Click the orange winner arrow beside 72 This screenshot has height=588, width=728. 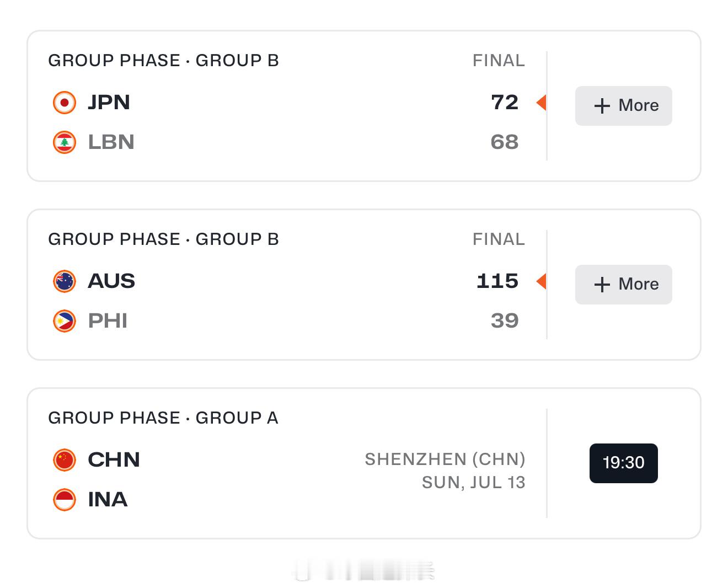tap(541, 103)
